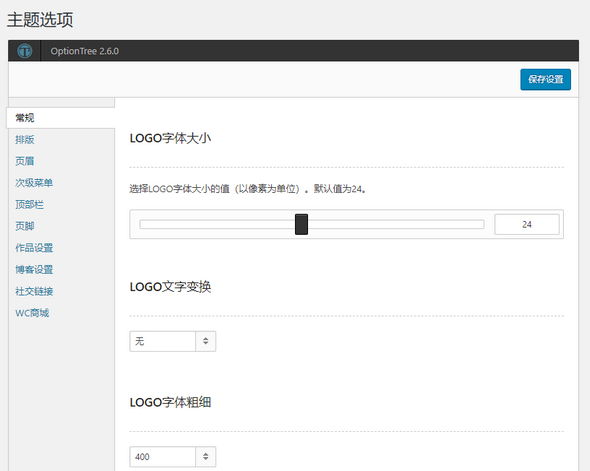Click the description mentioning 默认值为24
Image resolution: width=590 pixels, height=471 pixels.
click(248, 189)
